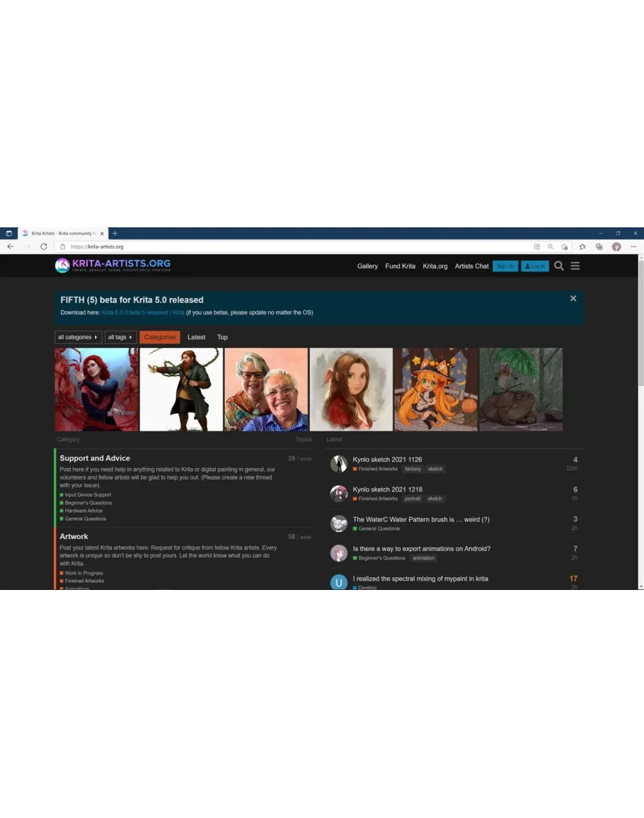
Task: Open the hamburger menu icon
Action: tap(575, 266)
